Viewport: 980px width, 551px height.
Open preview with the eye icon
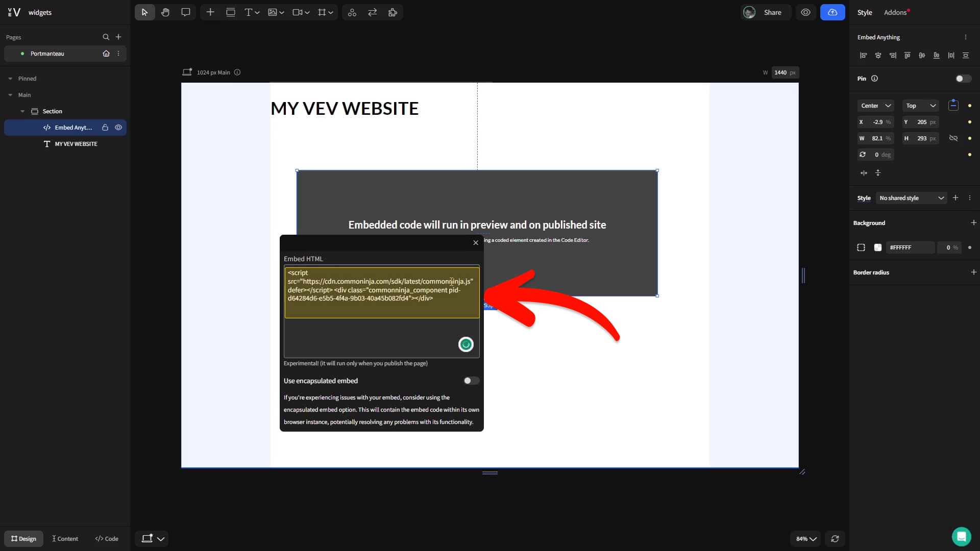805,12
